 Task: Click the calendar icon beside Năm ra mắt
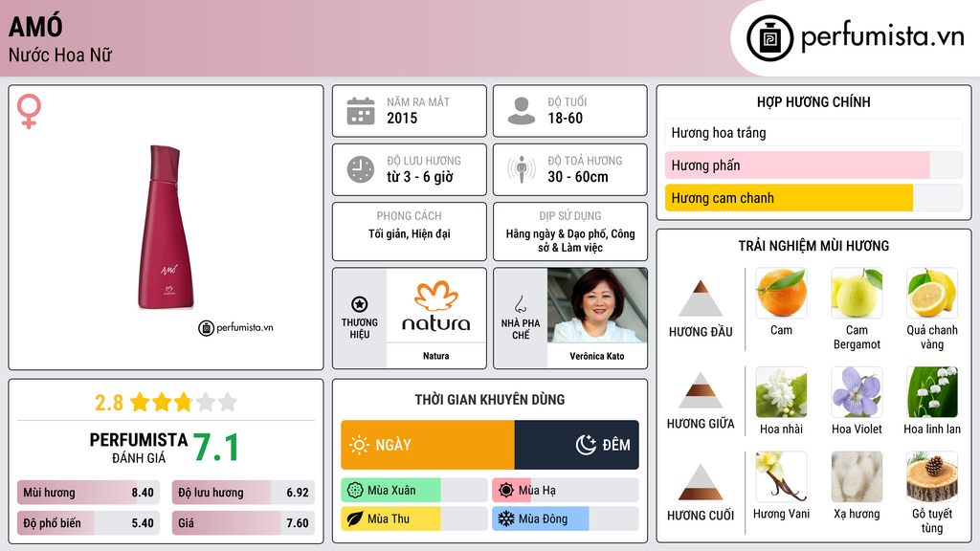[361, 111]
